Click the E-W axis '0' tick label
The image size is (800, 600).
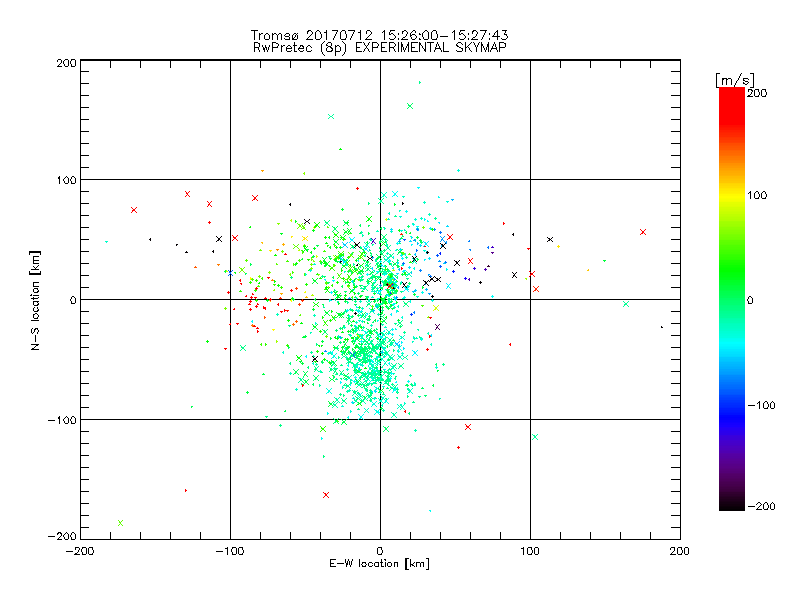click(380, 551)
